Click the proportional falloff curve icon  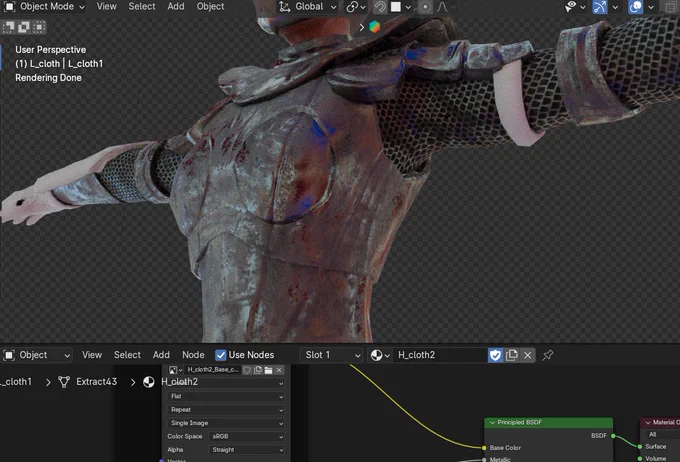coord(442,7)
